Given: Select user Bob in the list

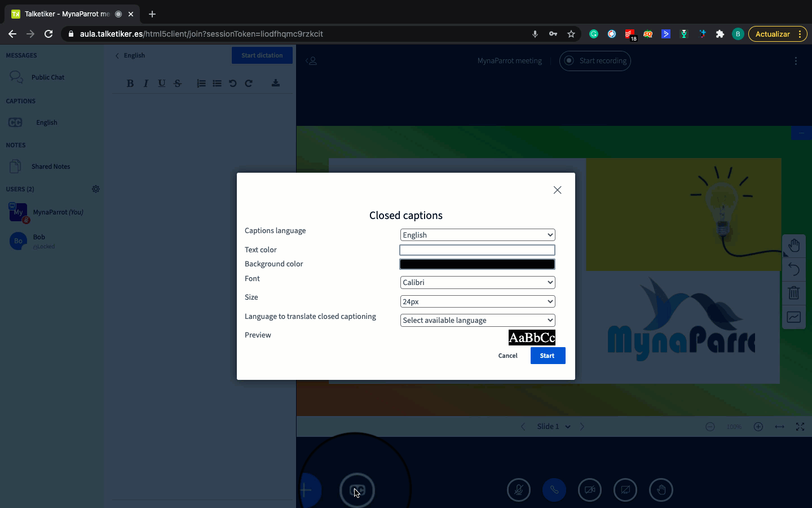Looking at the screenshot, I should [x=51, y=241].
